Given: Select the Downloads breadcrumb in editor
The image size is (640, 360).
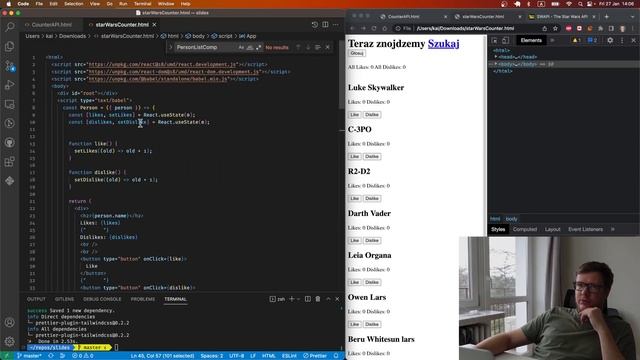Looking at the screenshot, I should pos(72,36).
